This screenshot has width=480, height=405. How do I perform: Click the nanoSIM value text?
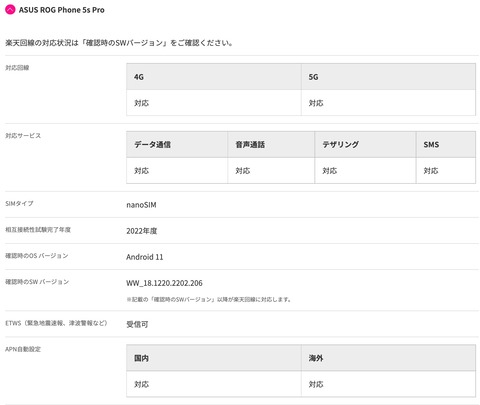141,205
